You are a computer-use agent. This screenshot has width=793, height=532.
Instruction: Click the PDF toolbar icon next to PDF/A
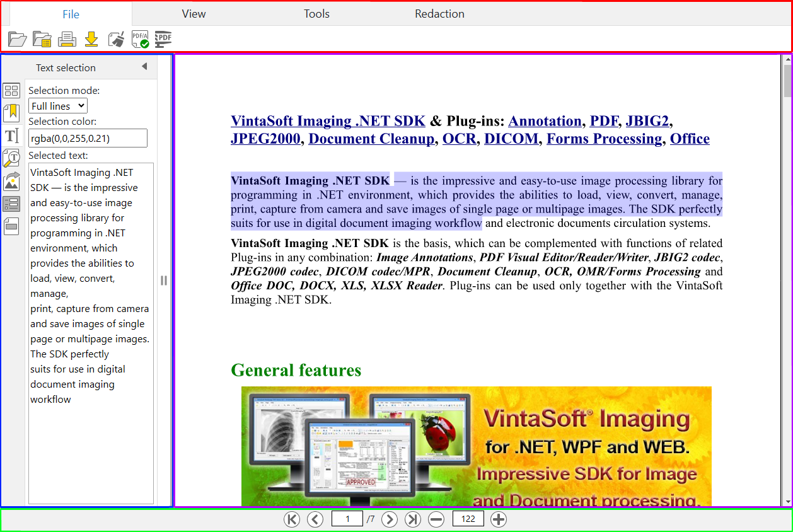point(163,39)
